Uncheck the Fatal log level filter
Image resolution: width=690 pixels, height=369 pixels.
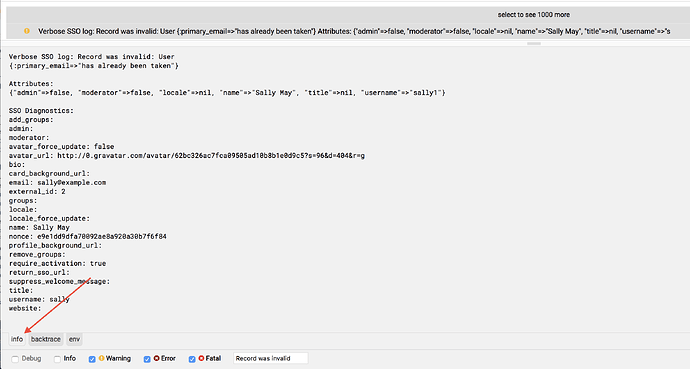click(x=192, y=359)
